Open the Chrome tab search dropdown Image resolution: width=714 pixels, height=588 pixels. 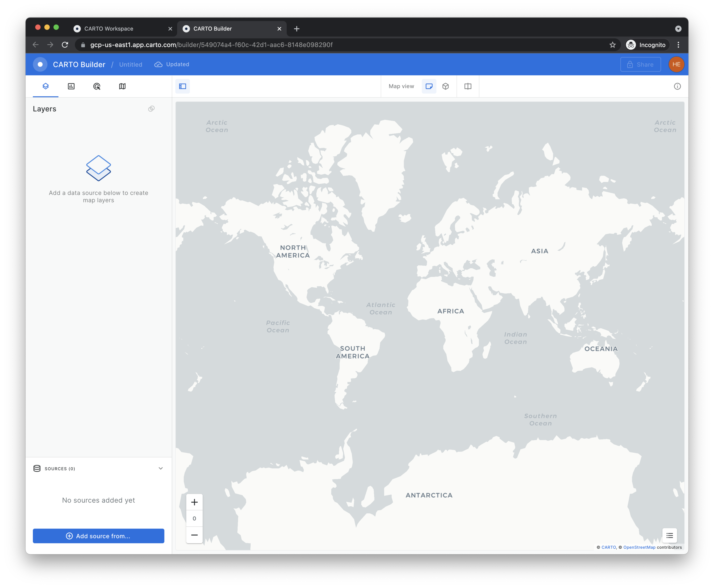(678, 29)
